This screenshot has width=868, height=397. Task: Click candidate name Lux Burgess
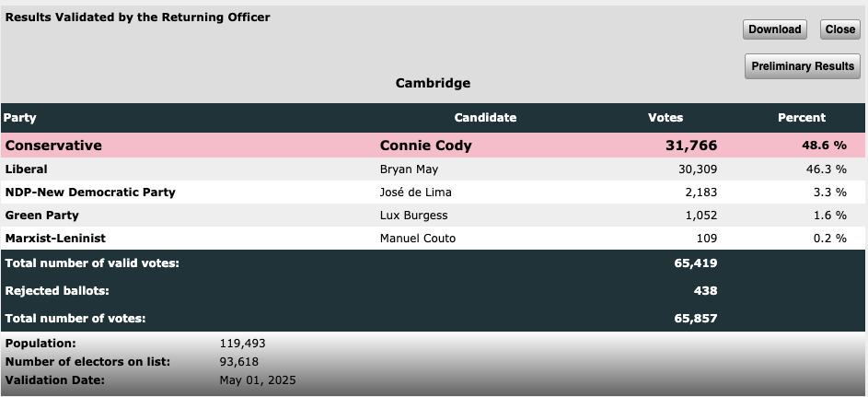[413, 216]
